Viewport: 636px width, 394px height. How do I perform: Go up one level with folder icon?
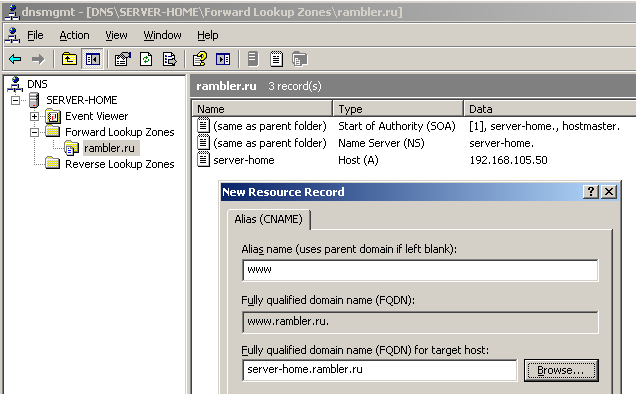pos(69,59)
